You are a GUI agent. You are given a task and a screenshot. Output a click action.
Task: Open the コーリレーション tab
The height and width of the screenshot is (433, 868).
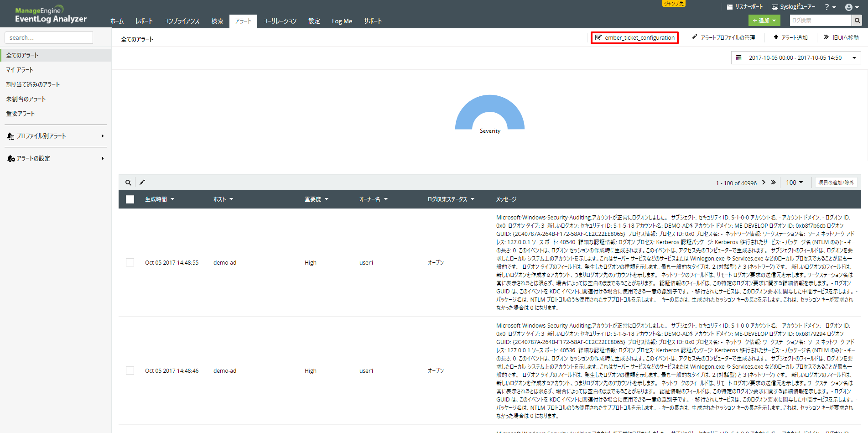click(x=280, y=21)
